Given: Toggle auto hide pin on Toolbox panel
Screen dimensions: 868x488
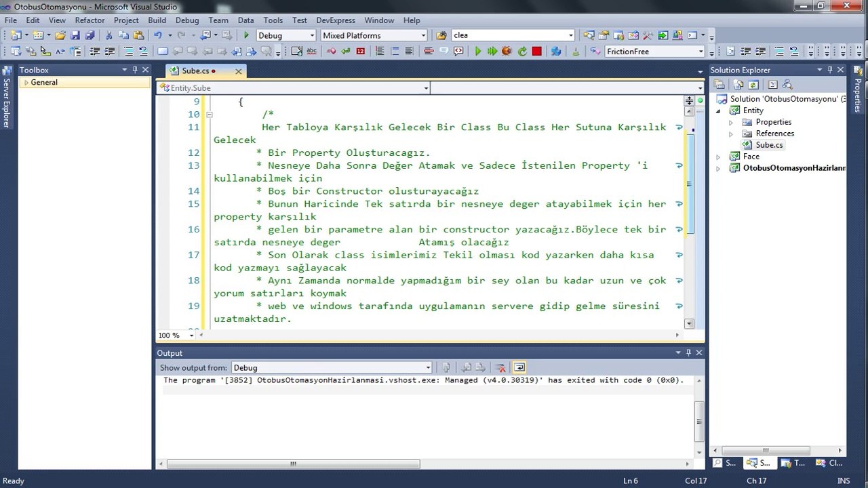Looking at the screenshot, I should (x=135, y=70).
